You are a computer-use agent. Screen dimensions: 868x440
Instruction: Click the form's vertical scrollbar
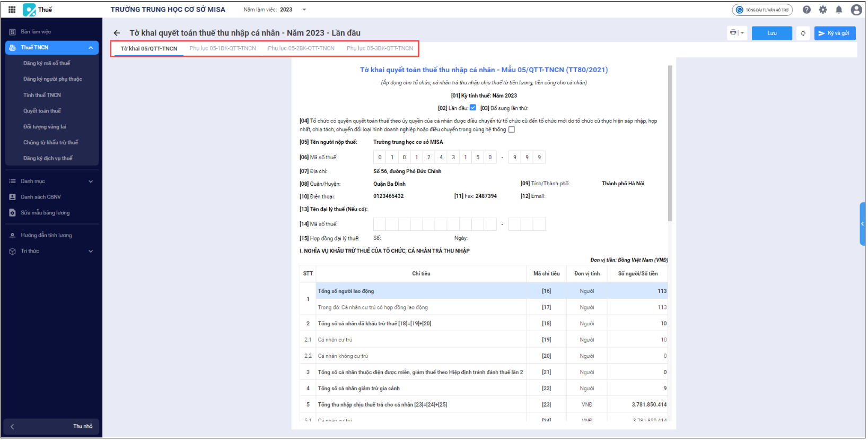(670, 143)
